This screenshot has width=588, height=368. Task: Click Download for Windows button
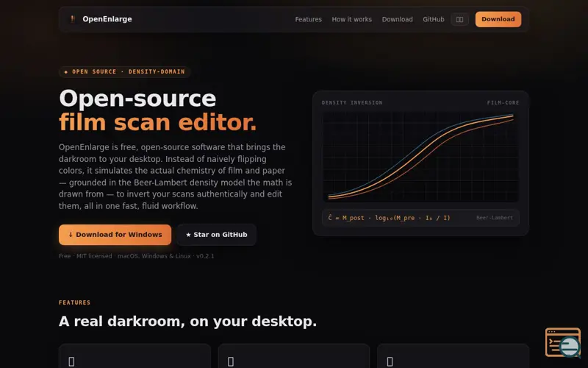point(115,235)
